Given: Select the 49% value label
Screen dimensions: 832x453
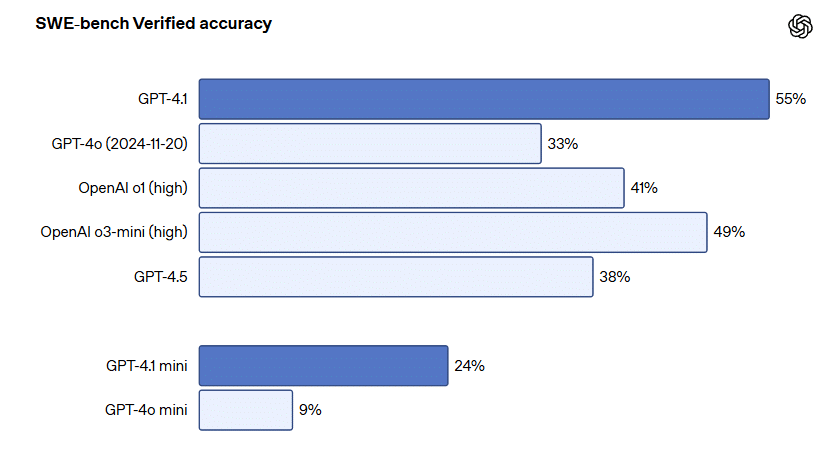Looking at the screenshot, I should (x=729, y=232).
